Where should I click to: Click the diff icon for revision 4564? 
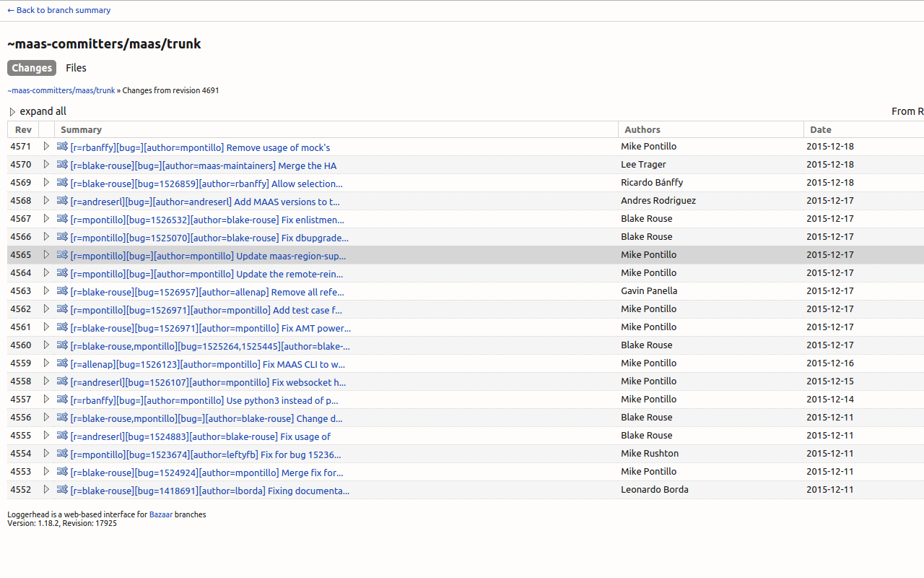(62, 272)
